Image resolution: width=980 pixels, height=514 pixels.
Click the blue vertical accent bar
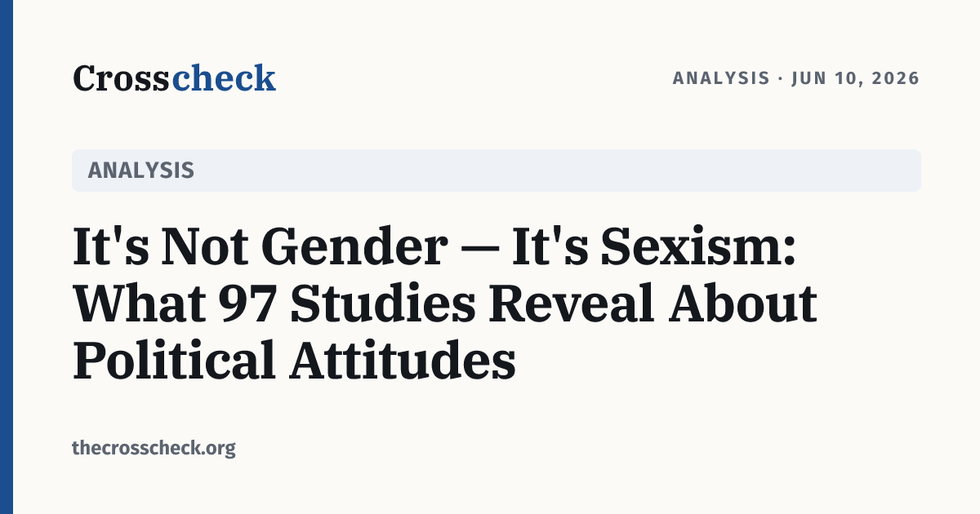point(7,257)
